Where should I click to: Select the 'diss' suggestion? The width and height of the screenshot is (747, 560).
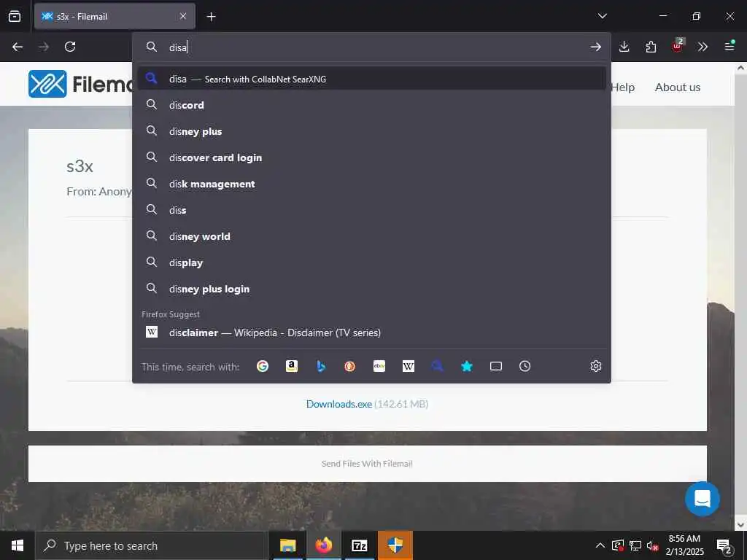click(x=371, y=210)
